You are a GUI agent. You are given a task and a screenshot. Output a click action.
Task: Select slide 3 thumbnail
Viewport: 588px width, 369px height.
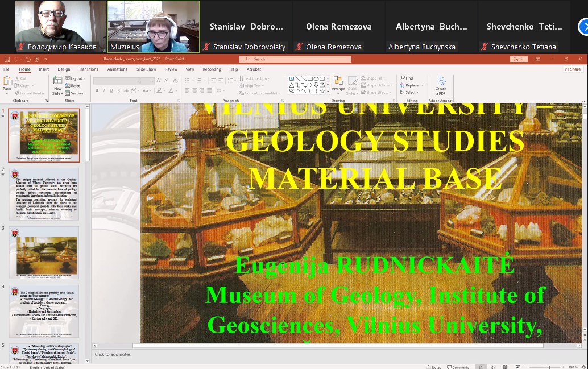click(44, 252)
